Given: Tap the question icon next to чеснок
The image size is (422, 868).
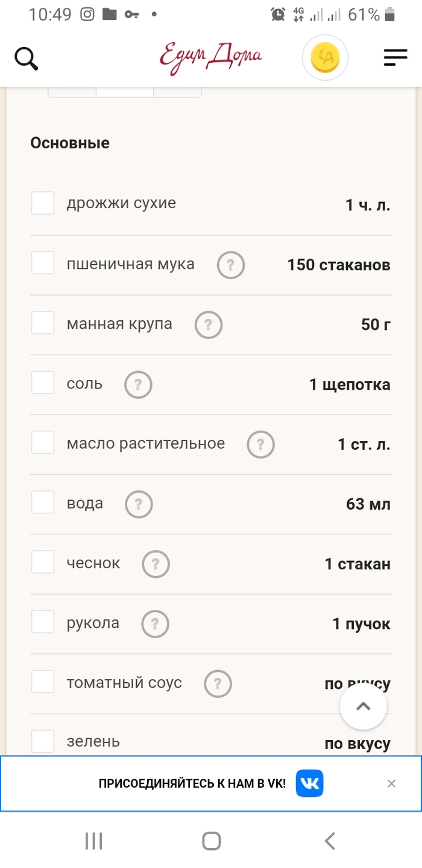Looking at the screenshot, I should pos(155,563).
